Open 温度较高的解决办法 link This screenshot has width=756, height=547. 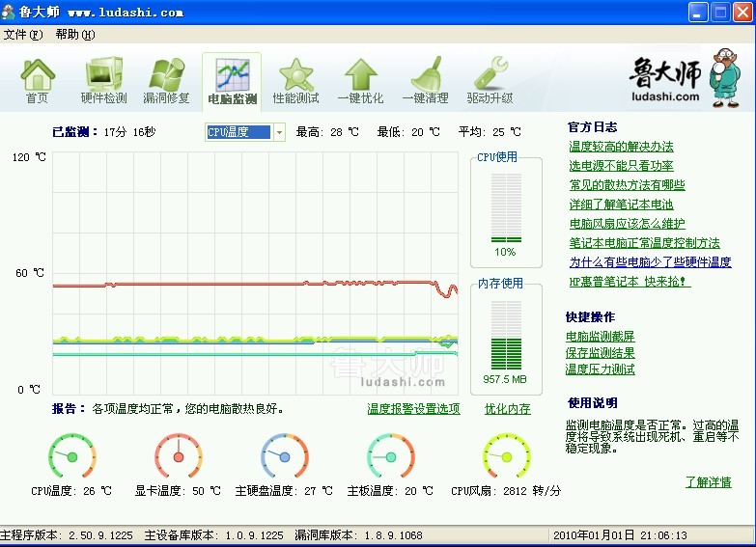pyautogui.click(x=621, y=147)
